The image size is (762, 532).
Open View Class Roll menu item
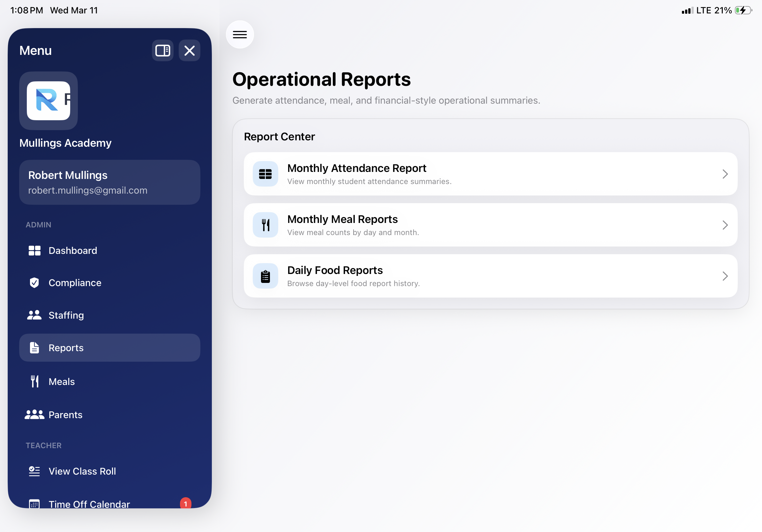(x=109, y=472)
